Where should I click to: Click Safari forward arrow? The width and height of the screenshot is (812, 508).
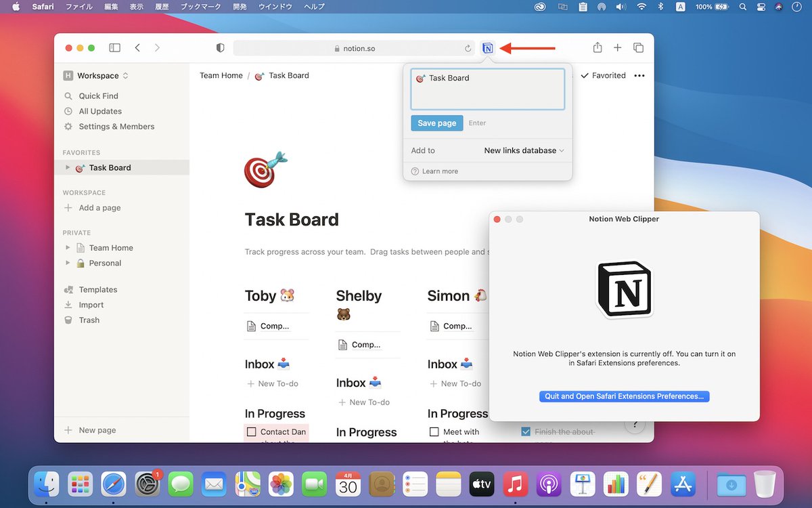click(x=157, y=48)
